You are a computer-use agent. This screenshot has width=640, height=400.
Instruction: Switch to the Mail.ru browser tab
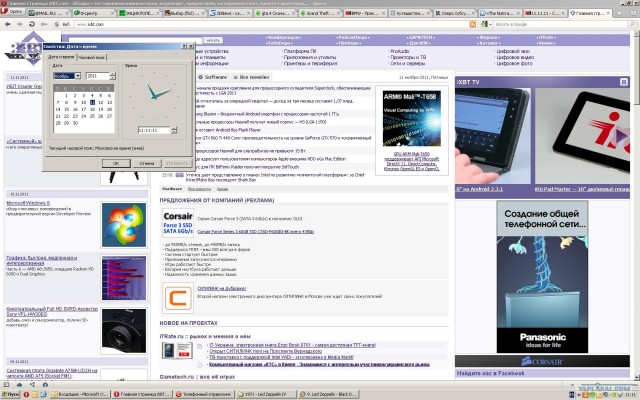tap(48, 13)
